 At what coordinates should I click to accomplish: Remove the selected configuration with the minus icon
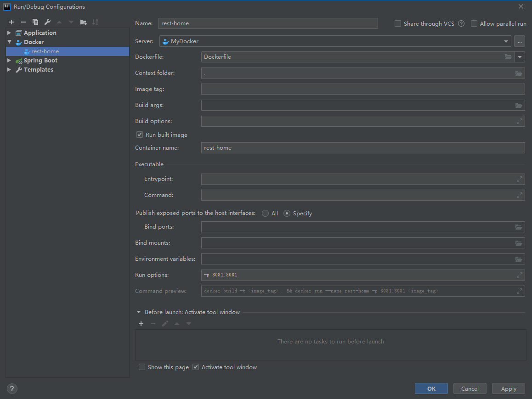(x=23, y=22)
